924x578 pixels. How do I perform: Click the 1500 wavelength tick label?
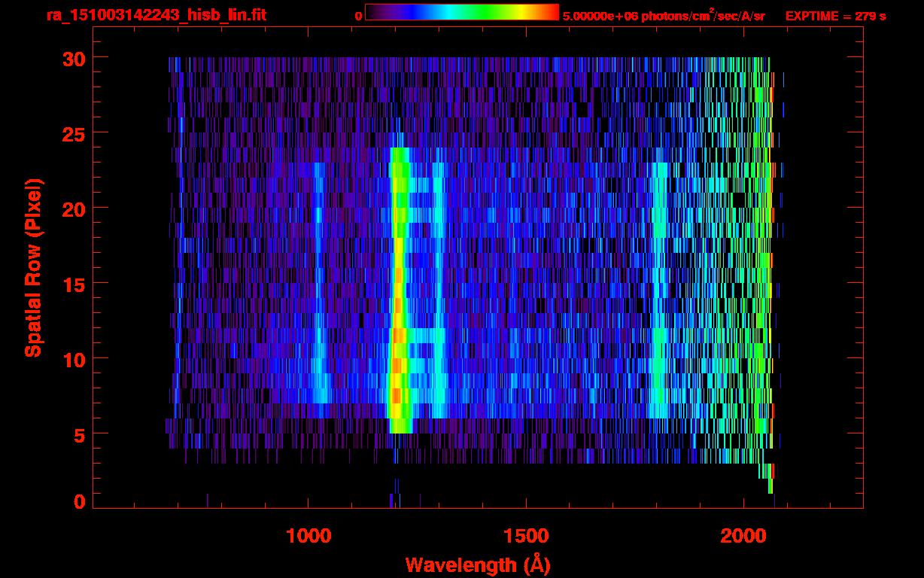click(x=525, y=536)
